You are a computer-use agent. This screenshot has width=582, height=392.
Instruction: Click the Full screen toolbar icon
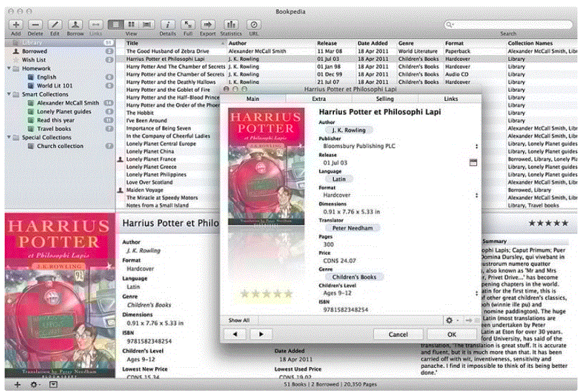point(188,25)
